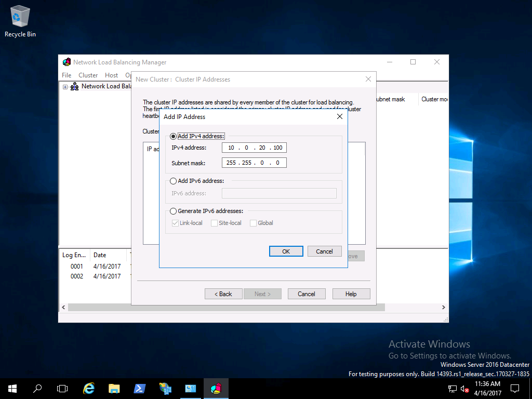The width and height of the screenshot is (532, 399).
Task: Open File Explorer from the taskbar
Action: click(114, 388)
